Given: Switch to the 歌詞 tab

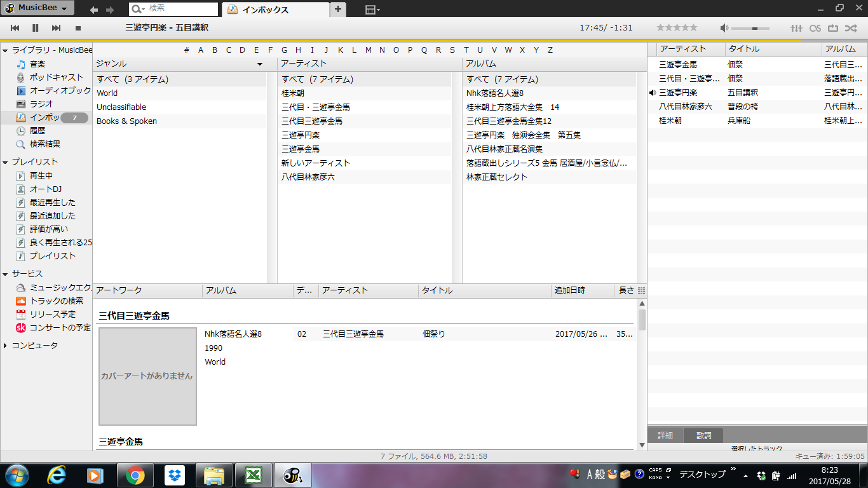Looking at the screenshot, I should tap(703, 435).
